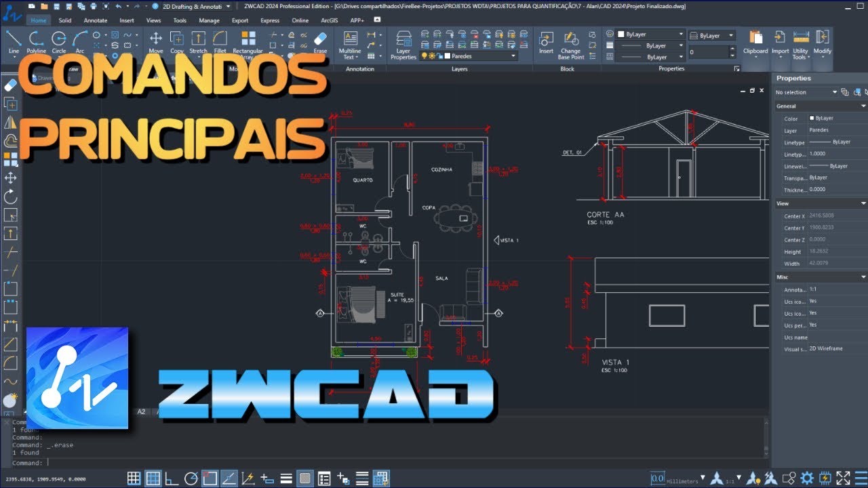The width and height of the screenshot is (868, 488).
Task: Select the Erase tool
Action: coord(320,41)
